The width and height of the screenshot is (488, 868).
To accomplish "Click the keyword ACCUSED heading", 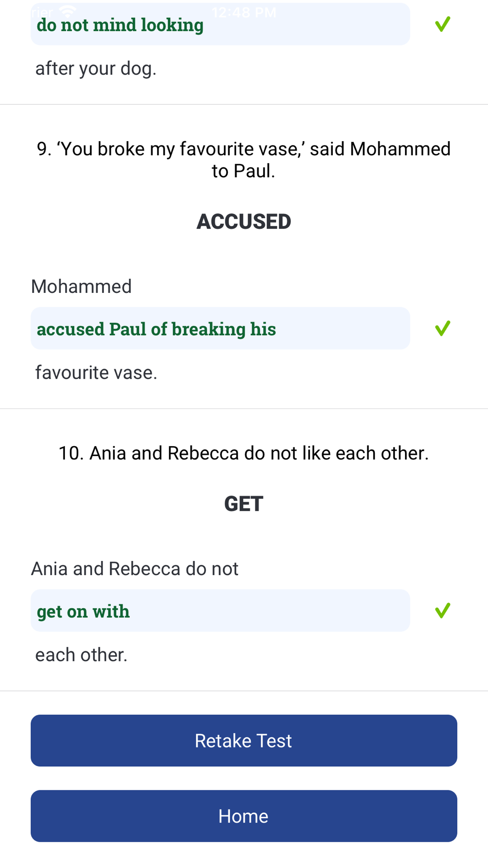I will (244, 222).
